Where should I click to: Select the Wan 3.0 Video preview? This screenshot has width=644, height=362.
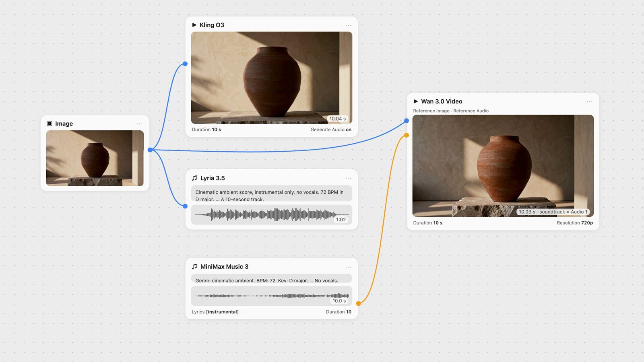(503, 166)
